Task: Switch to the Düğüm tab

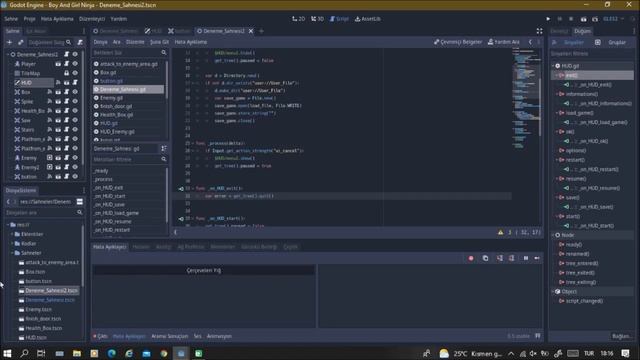Action: (582, 31)
